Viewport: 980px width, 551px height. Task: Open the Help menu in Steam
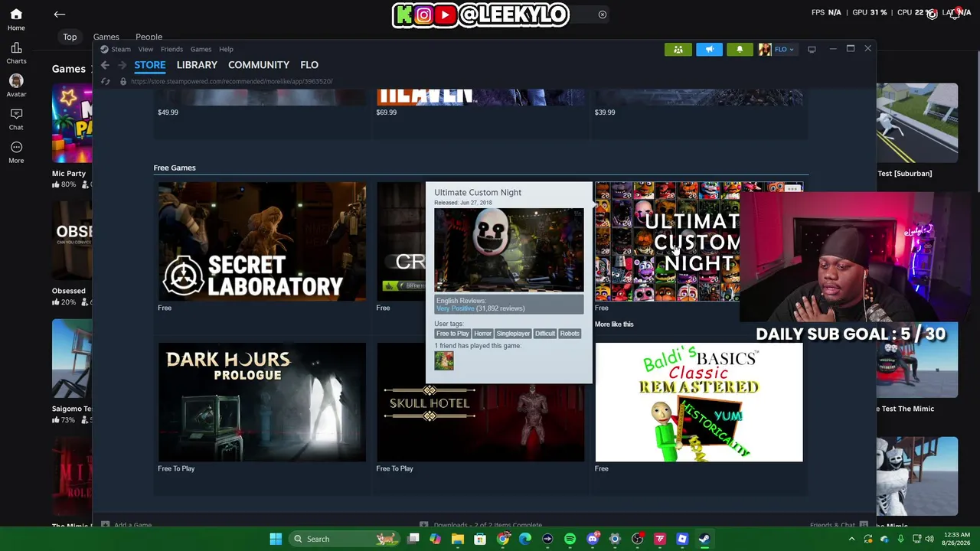pyautogui.click(x=226, y=49)
